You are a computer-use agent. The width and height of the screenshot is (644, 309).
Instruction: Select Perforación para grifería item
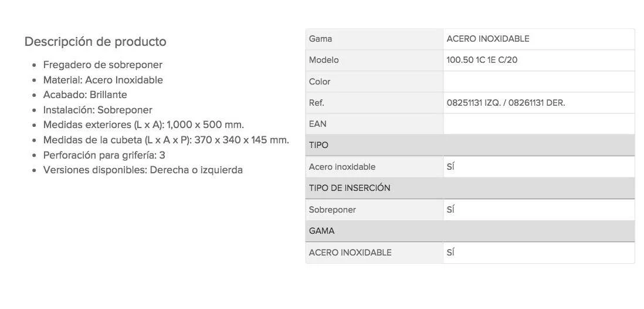tap(104, 155)
